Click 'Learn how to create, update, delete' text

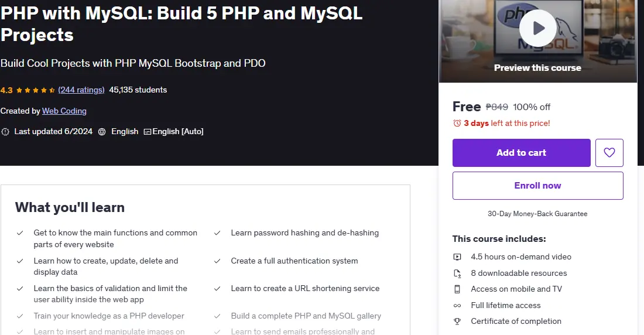106,266
